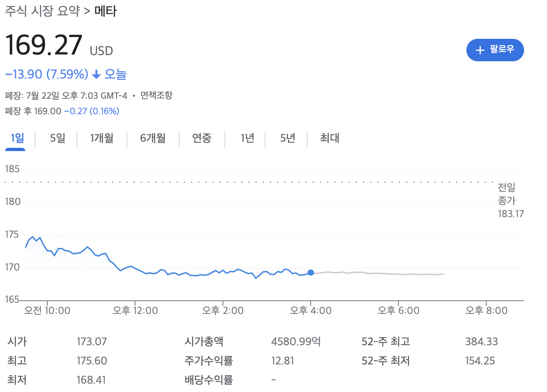Screen dimensions: 547x392
Task: Click the 오늘 label beside the price change
Action: [116, 75]
